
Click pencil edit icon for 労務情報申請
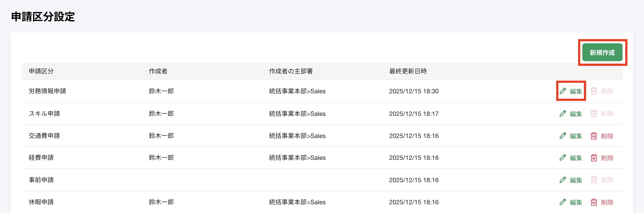pos(563,91)
